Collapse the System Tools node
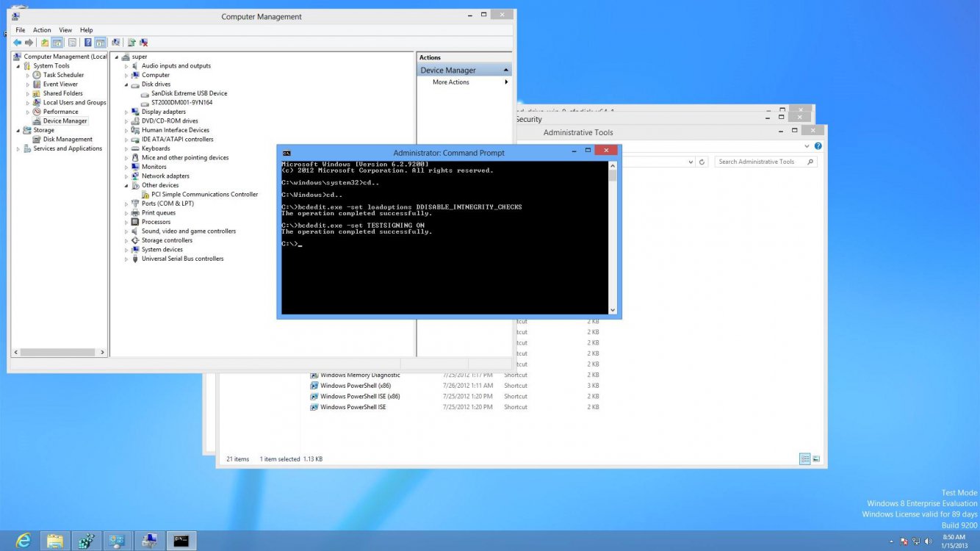 coord(19,66)
